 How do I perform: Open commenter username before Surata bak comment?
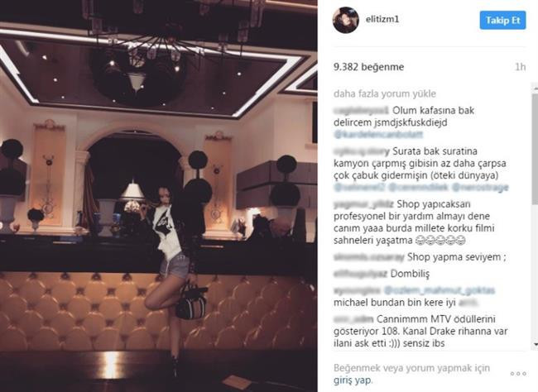pos(362,151)
